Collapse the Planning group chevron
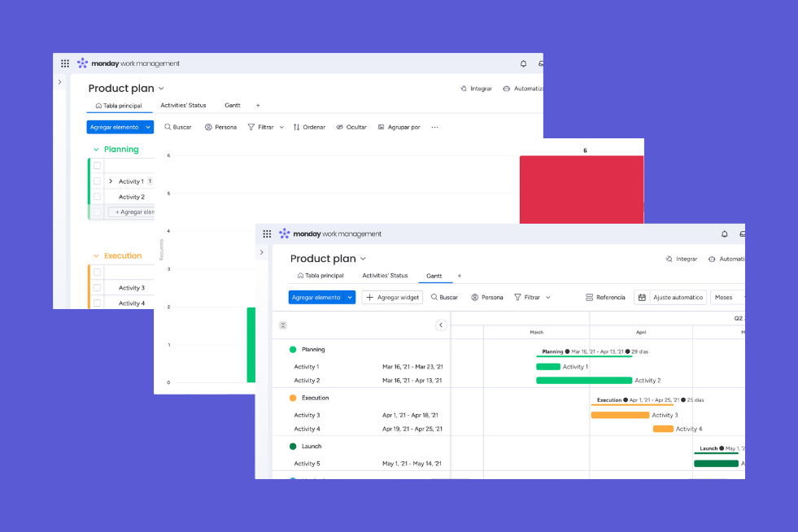 (x=96, y=150)
